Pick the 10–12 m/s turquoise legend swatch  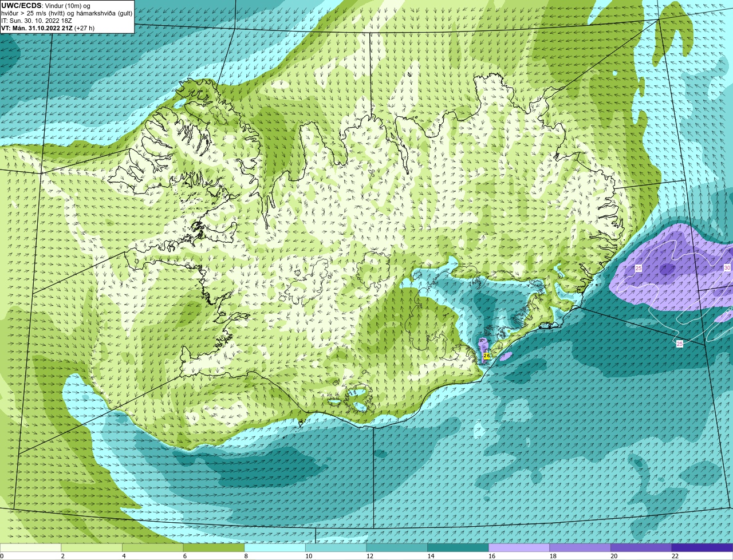pos(336,547)
